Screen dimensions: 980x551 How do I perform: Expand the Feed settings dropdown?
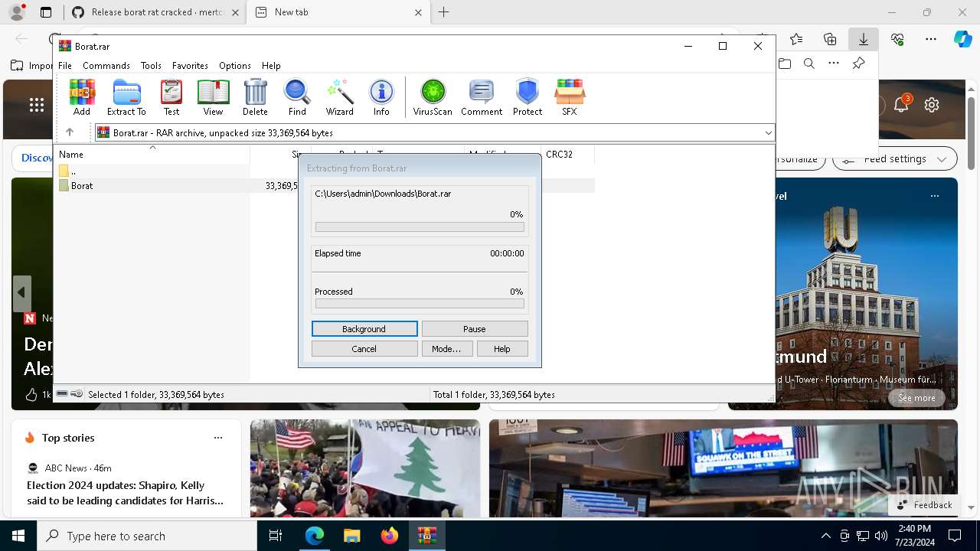(x=894, y=159)
